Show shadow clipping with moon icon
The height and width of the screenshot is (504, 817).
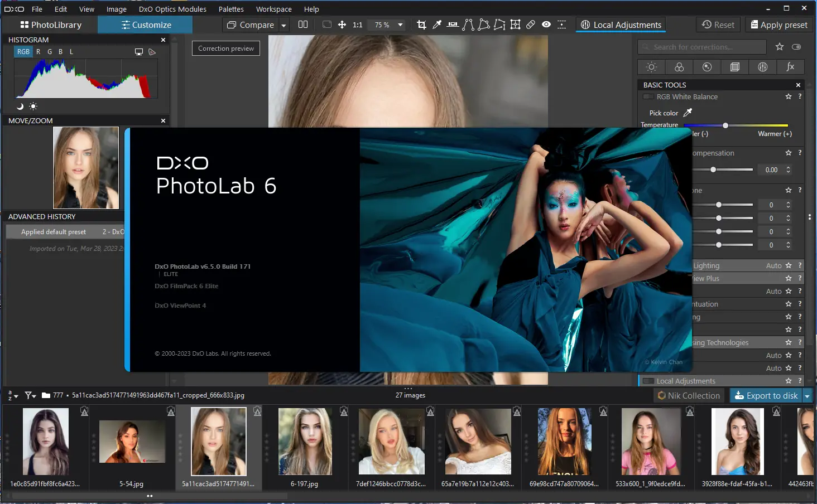click(x=20, y=106)
